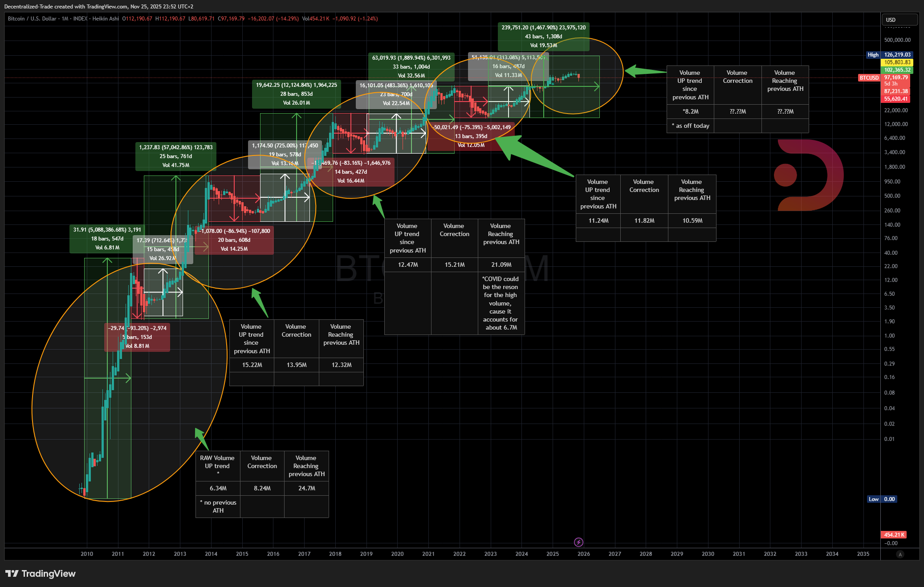This screenshot has height=587, width=924.
Task: Select the *8.2M table cell
Action: 691,112
